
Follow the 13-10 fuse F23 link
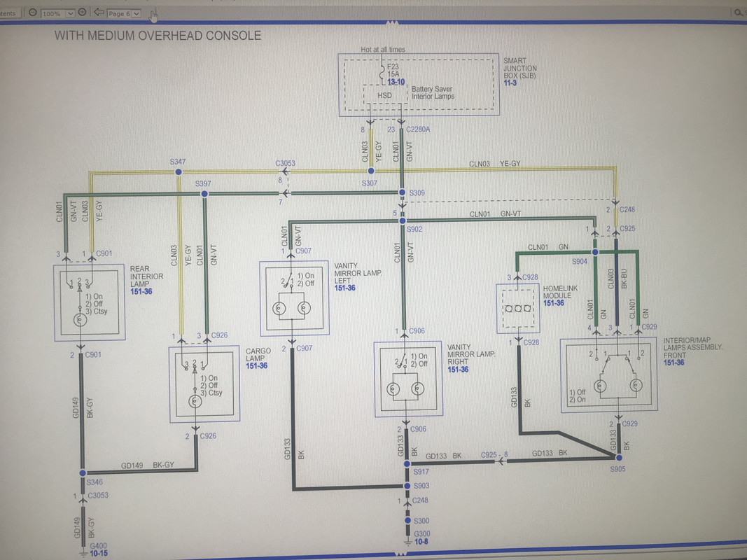pos(396,82)
